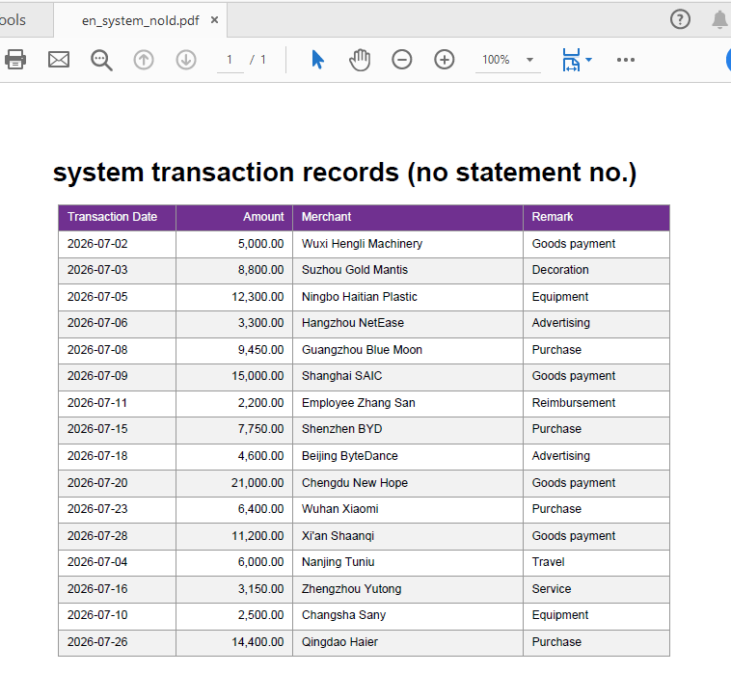Select amount 9,450.00
Viewport: 731px width, 700px height.
coord(260,350)
